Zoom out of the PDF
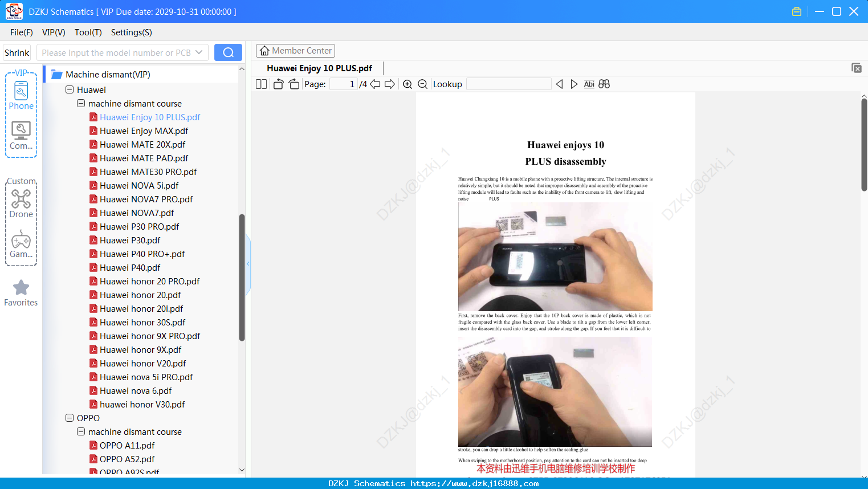The height and width of the screenshot is (489, 868). pos(423,84)
